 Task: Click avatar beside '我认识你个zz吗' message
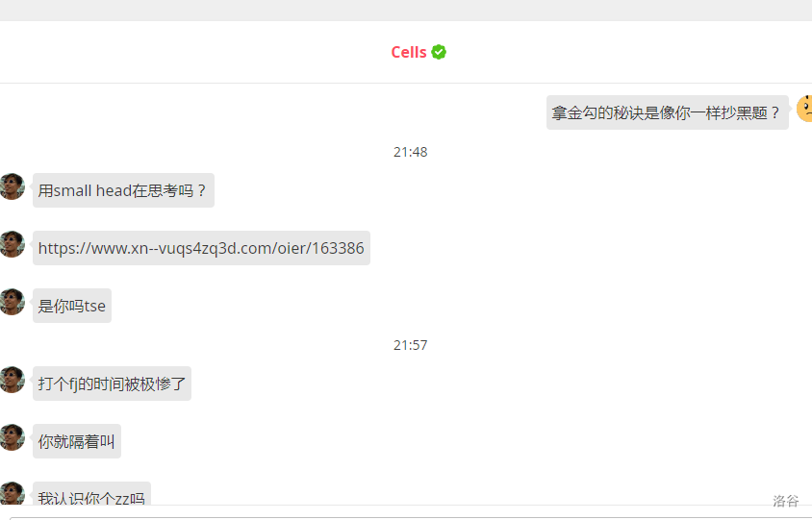pos(12,493)
